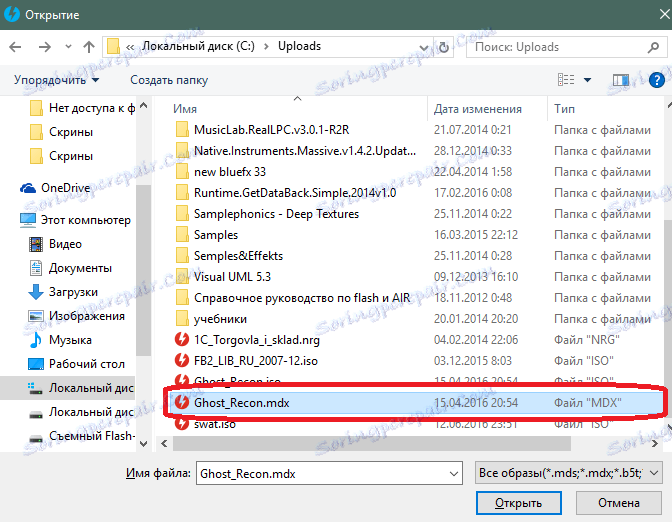Sort by the Тип column header
The image size is (672, 522).
click(x=564, y=109)
